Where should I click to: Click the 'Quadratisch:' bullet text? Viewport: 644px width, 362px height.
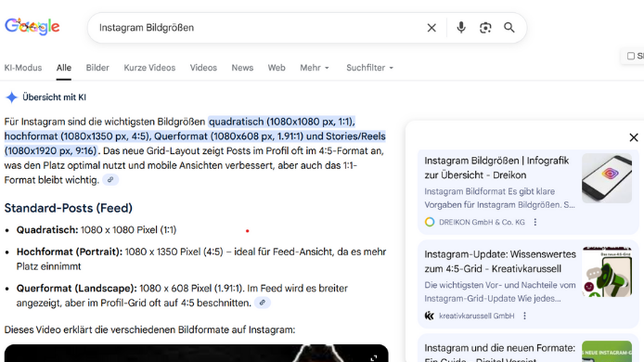pos(47,230)
